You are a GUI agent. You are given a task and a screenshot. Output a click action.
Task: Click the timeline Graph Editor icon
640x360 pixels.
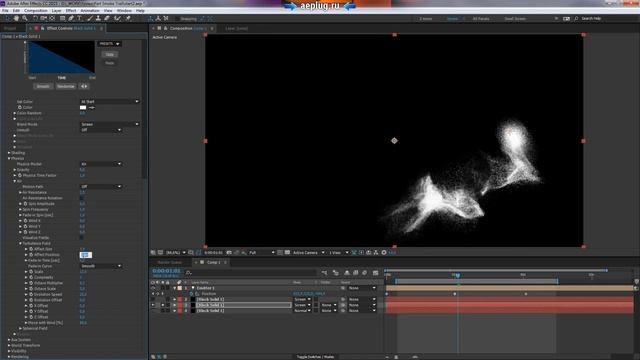coord(375,273)
